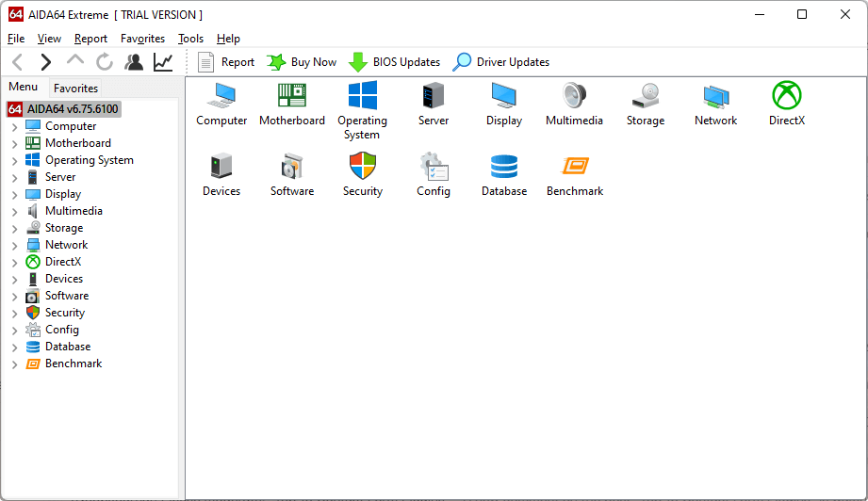Expand the Devices tree node arrow

click(15, 280)
